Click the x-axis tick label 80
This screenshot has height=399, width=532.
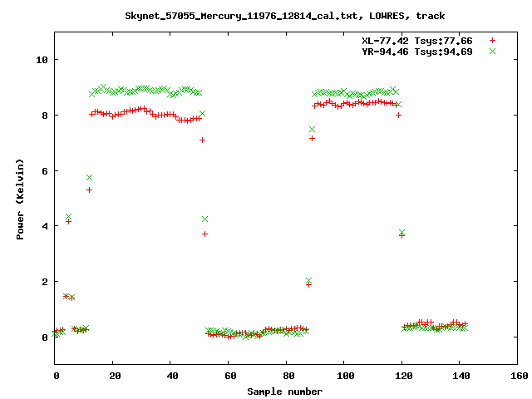coord(288,376)
